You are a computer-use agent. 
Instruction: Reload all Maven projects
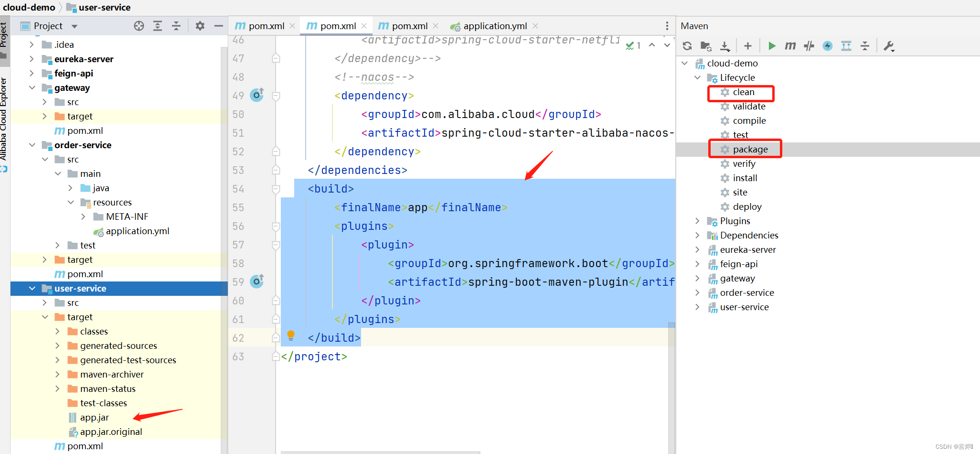click(687, 46)
